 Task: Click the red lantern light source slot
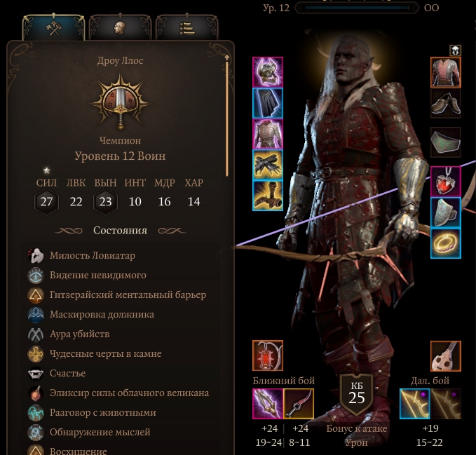click(268, 355)
